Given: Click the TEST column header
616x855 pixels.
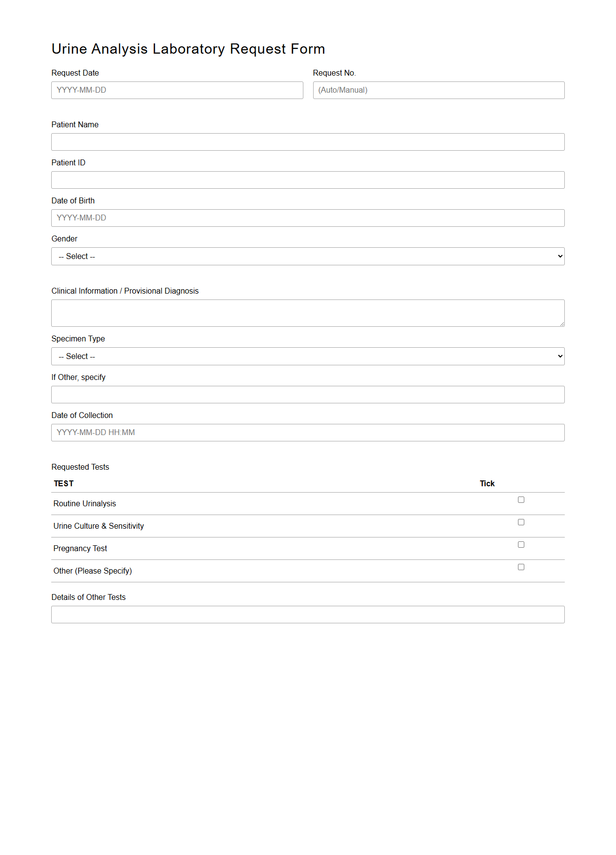Looking at the screenshot, I should point(63,483).
